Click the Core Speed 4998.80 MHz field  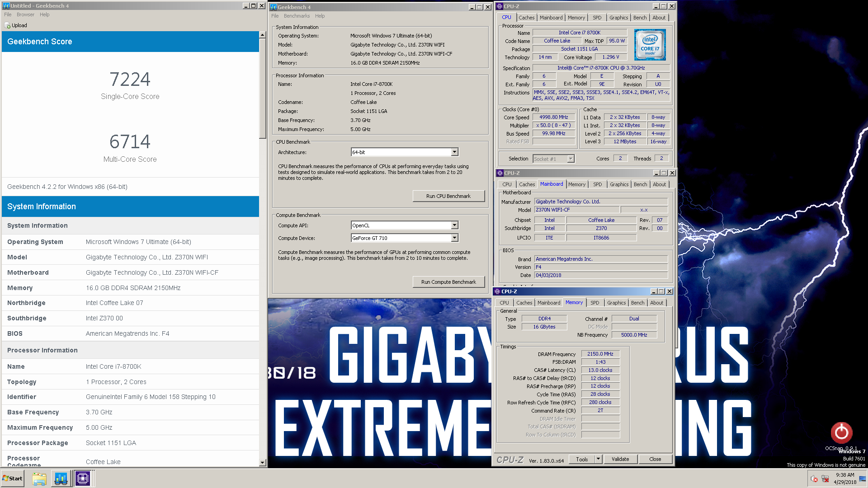point(553,117)
